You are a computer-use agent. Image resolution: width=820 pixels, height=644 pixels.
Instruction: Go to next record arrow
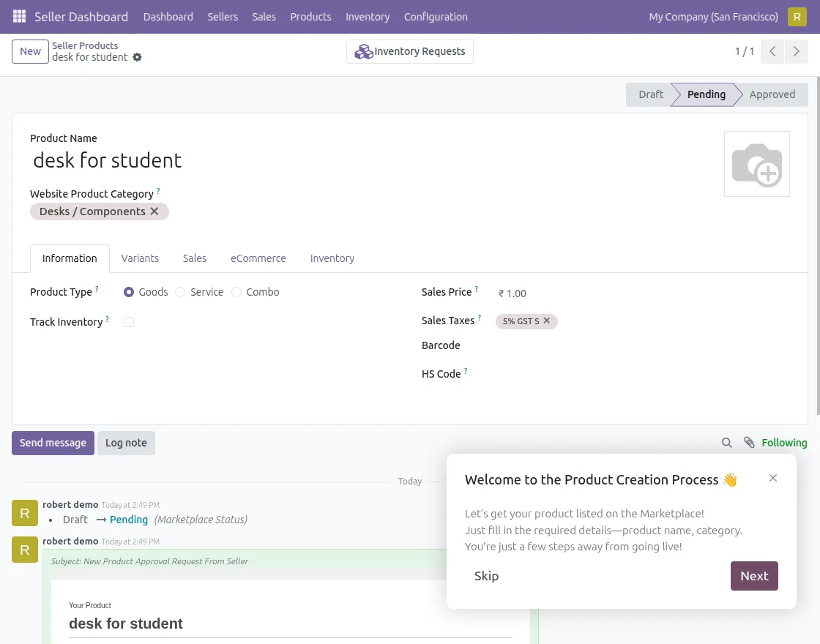point(796,51)
